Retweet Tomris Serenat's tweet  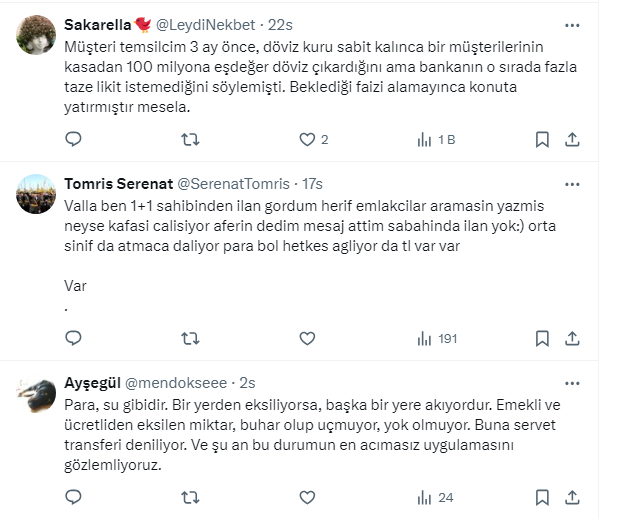point(190,338)
